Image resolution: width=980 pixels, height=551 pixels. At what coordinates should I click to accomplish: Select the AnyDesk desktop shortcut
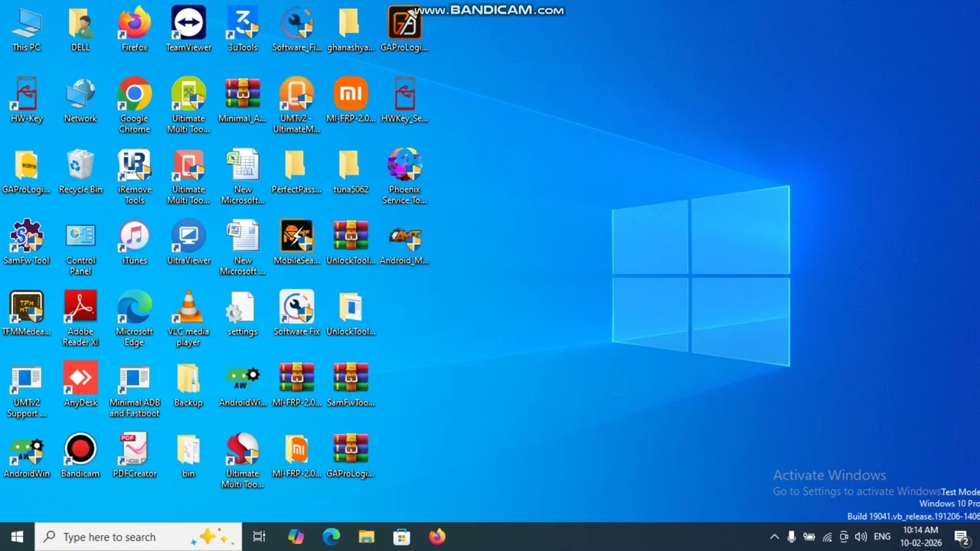pyautogui.click(x=80, y=385)
